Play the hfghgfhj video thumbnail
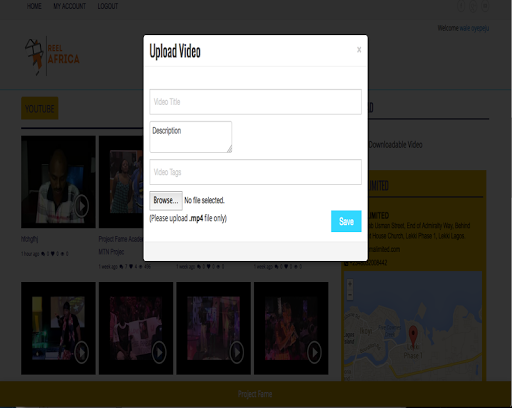Viewport: 512px width, 408px height. (x=58, y=182)
